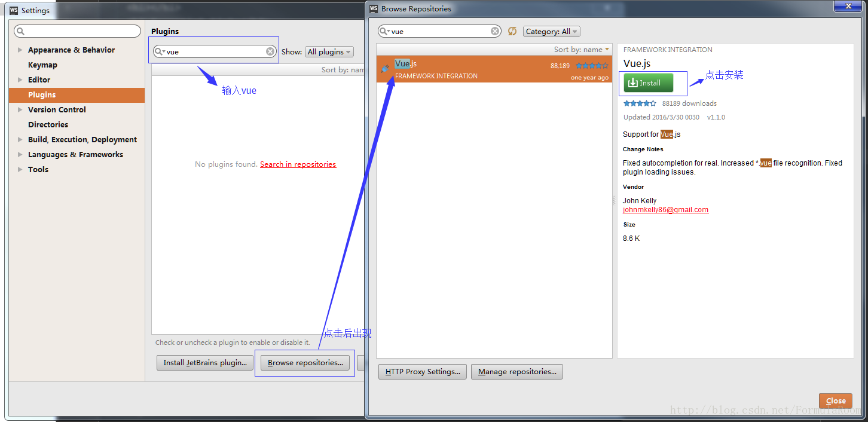868x422 pixels.
Task: Click the FRAMEWORK INTEGRATION label in details pane
Action: [x=668, y=50]
